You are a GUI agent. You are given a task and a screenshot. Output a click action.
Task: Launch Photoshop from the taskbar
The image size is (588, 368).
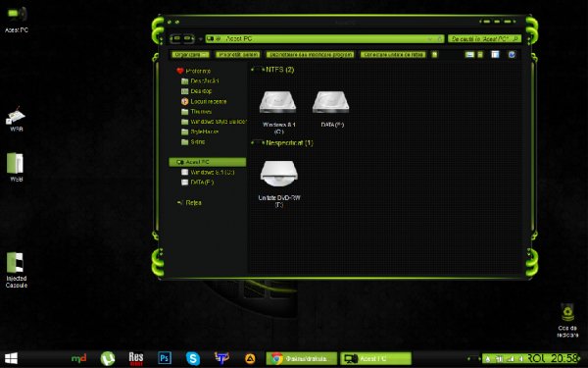pos(165,358)
